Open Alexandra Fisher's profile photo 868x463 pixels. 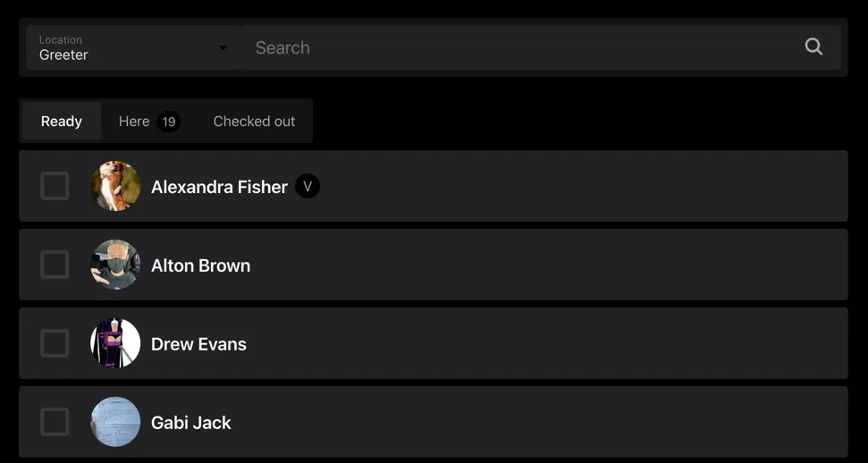point(115,186)
